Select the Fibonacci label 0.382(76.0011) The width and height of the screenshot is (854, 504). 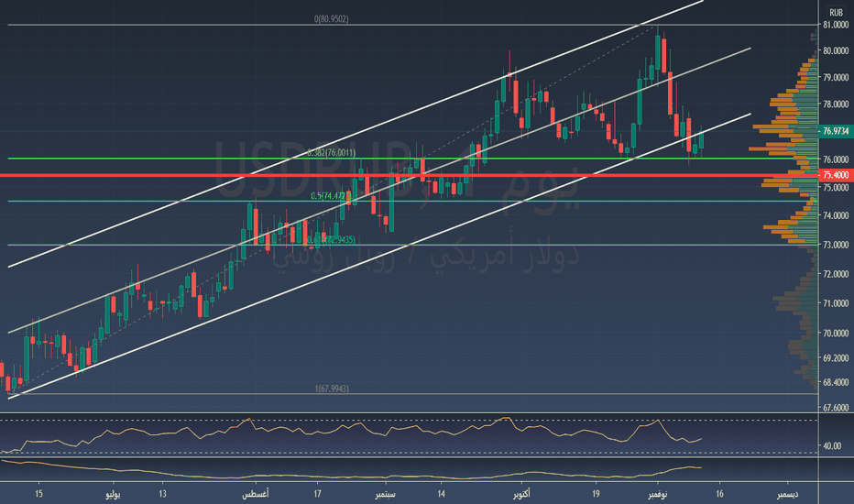pos(331,153)
